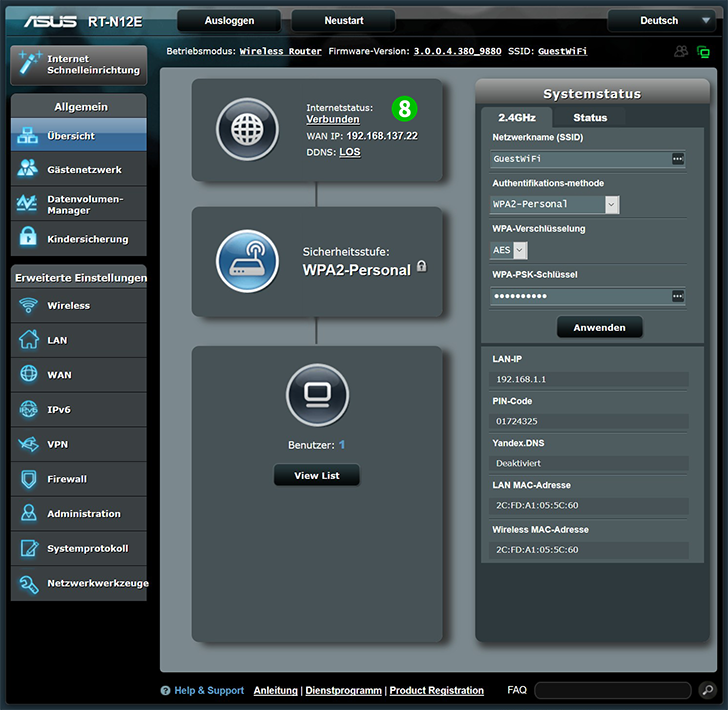The width and height of the screenshot is (728, 710).
Task: Open the Übersicht network map icon
Action: click(x=27, y=136)
